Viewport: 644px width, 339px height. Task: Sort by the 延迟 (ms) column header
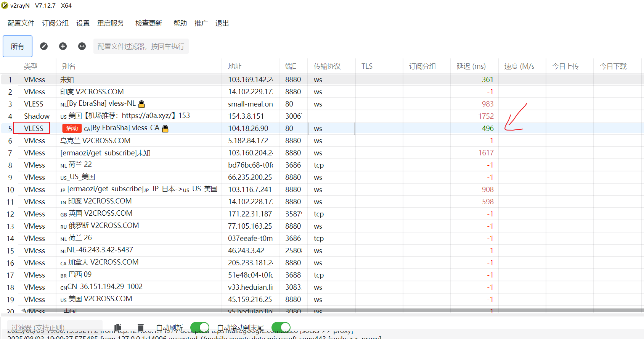tap(471, 66)
